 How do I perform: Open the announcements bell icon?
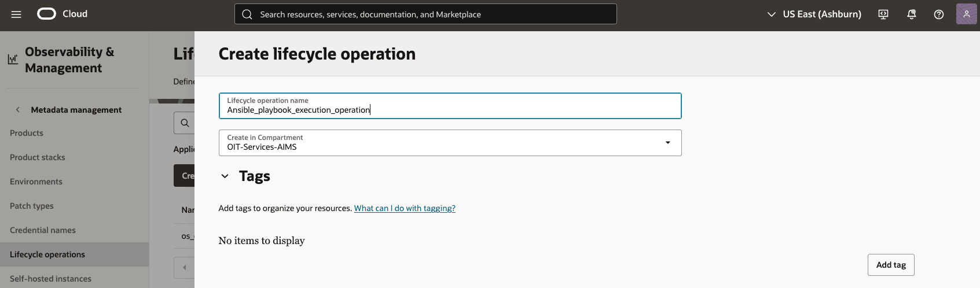click(x=911, y=14)
